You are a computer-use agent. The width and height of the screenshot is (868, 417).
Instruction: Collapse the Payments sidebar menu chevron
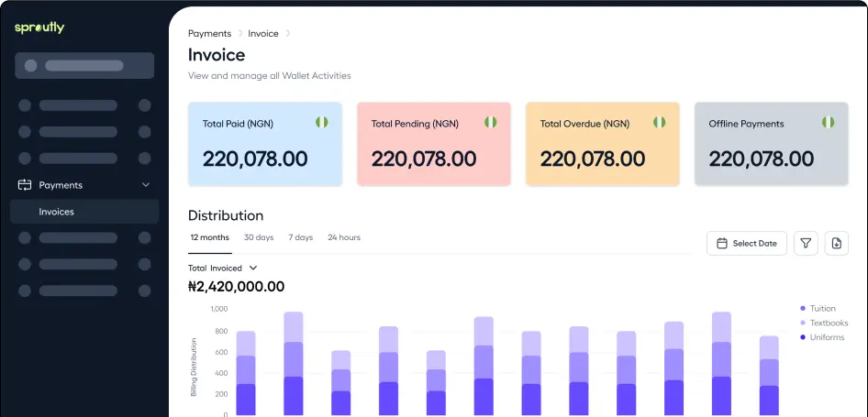(146, 185)
